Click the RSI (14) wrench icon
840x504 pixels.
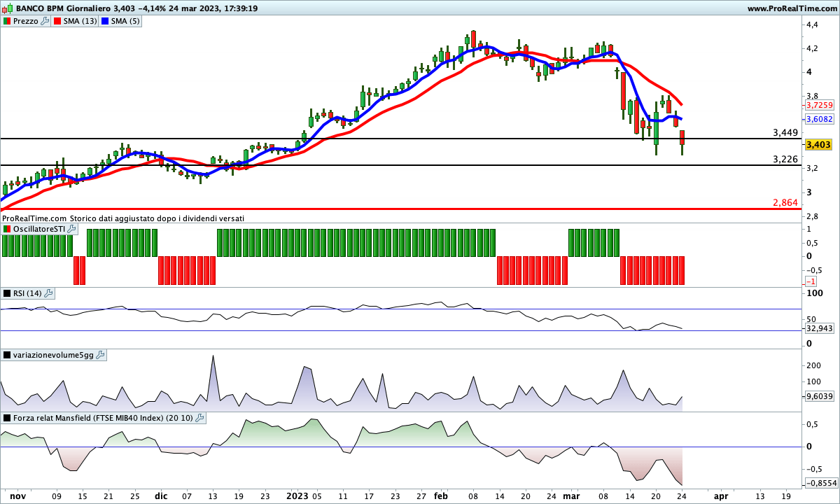(x=49, y=293)
